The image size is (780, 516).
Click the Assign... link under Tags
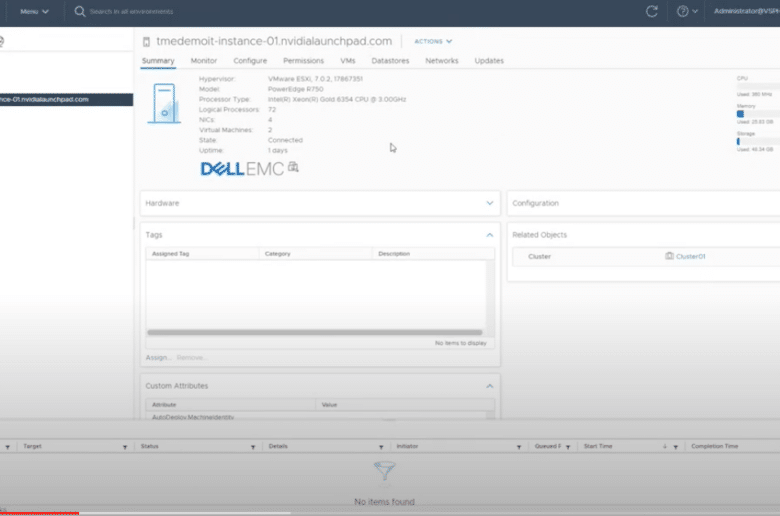pos(158,358)
